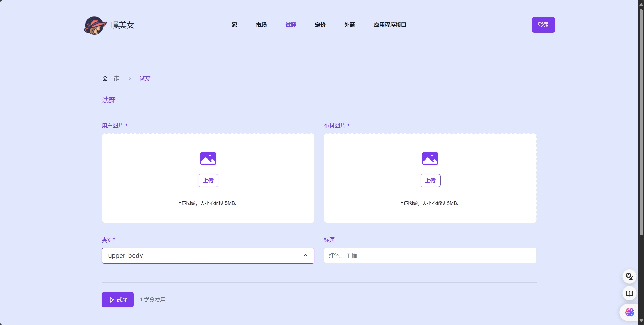Click the 标题 title input field
This screenshot has width=644, height=325.
pyautogui.click(x=430, y=255)
